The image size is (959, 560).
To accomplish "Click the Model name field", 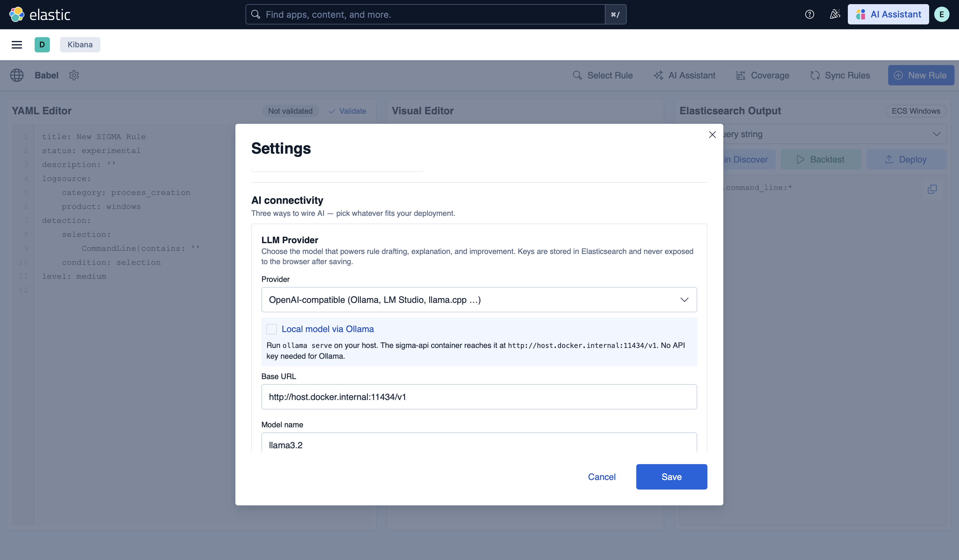I will pyautogui.click(x=479, y=443).
